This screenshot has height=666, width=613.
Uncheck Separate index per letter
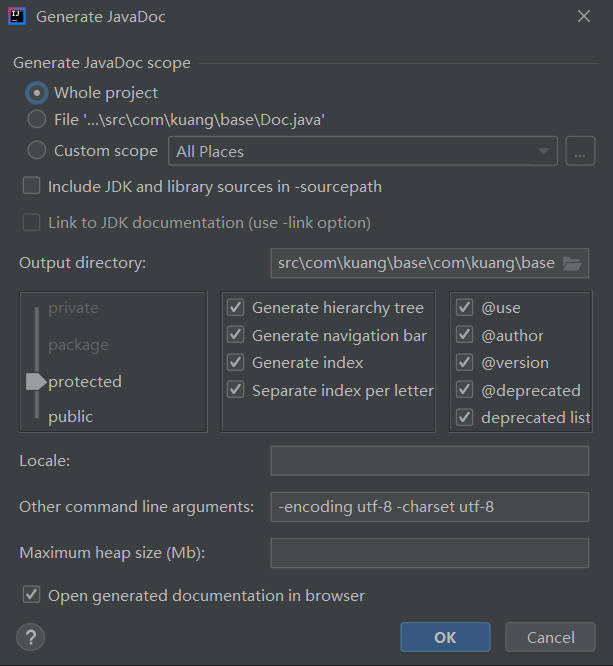(x=235, y=390)
